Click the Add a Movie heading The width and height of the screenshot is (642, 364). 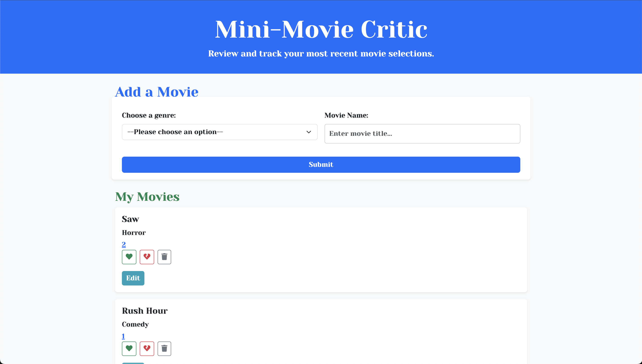point(157,92)
